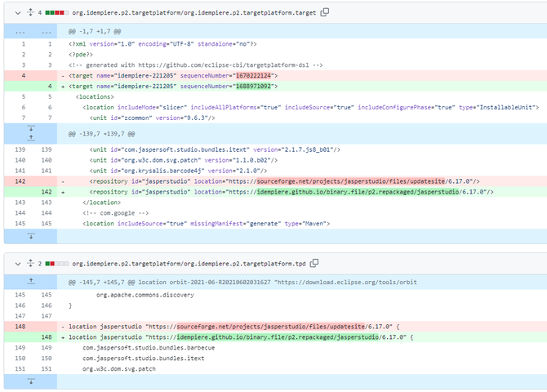This screenshot has width=547, height=392.
Task: Click the location includeMode="slicer" line
Action: (x=311, y=107)
